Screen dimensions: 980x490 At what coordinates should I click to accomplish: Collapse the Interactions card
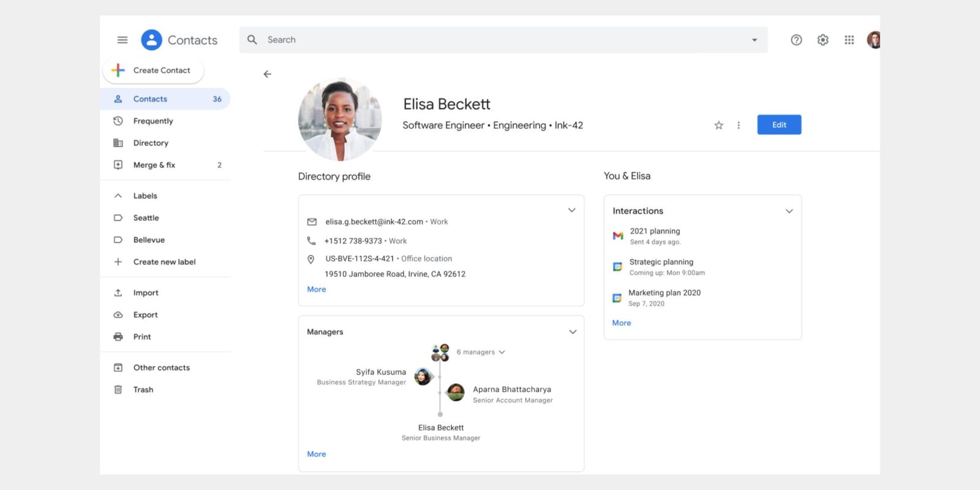click(789, 211)
